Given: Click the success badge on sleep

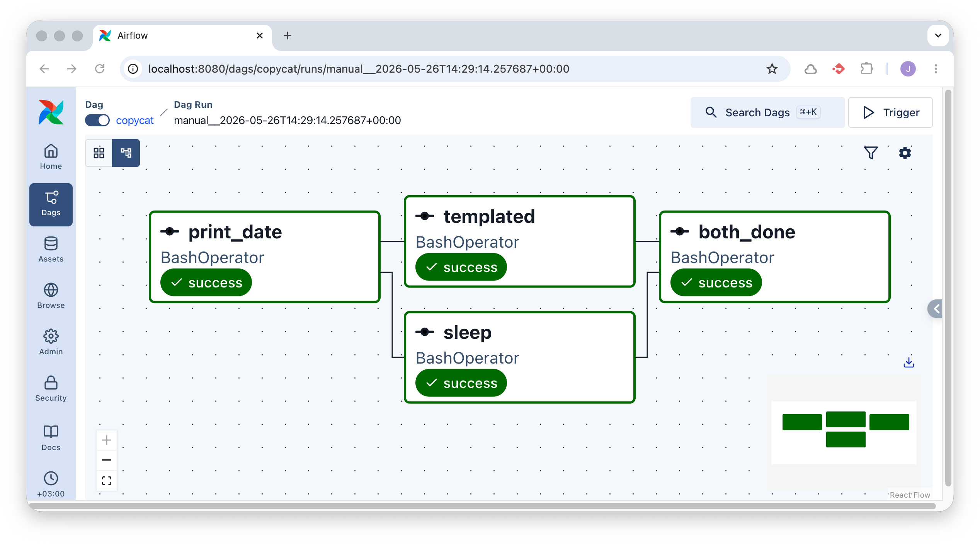Looking at the screenshot, I should tap(461, 383).
